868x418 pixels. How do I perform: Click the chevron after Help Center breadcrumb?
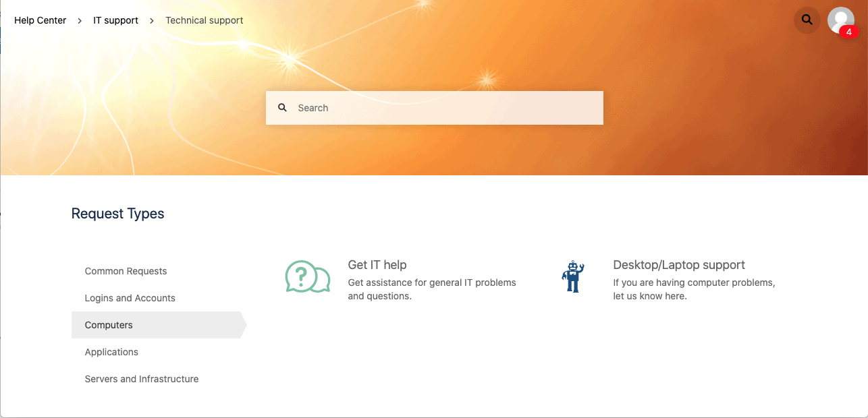[x=80, y=20]
